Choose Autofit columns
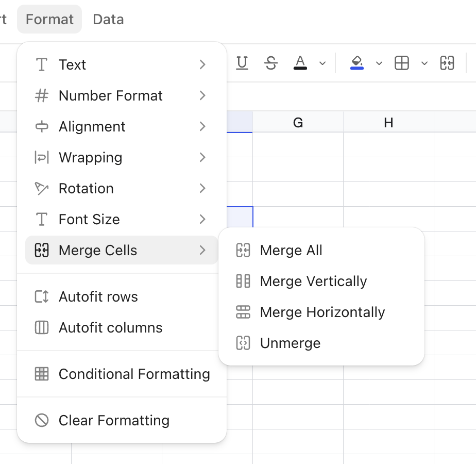476x464 pixels. tap(122, 327)
